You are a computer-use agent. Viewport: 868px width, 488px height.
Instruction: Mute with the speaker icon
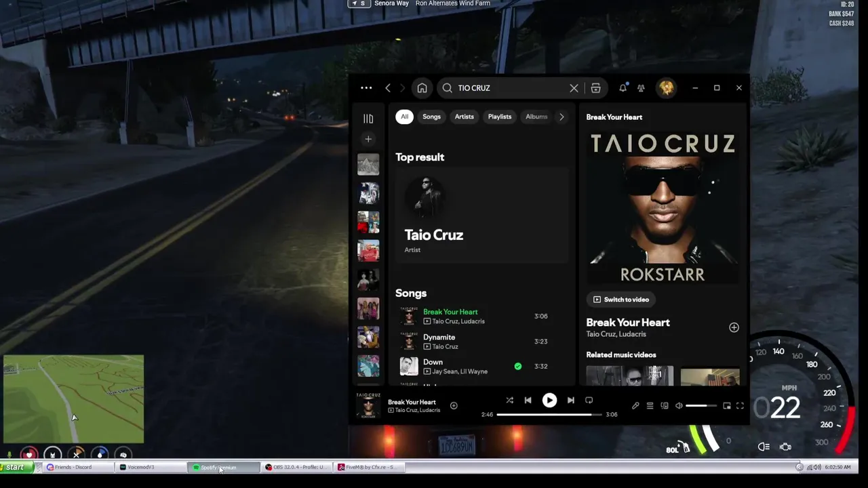(x=679, y=406)
